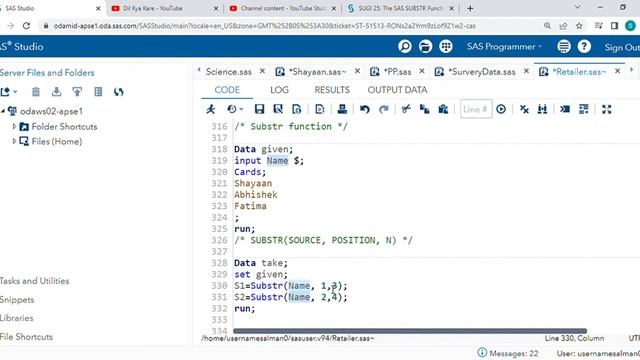640x360 pixels.
Task: Download the selected file
Action: pyautogui.click(x=56, y=92)
